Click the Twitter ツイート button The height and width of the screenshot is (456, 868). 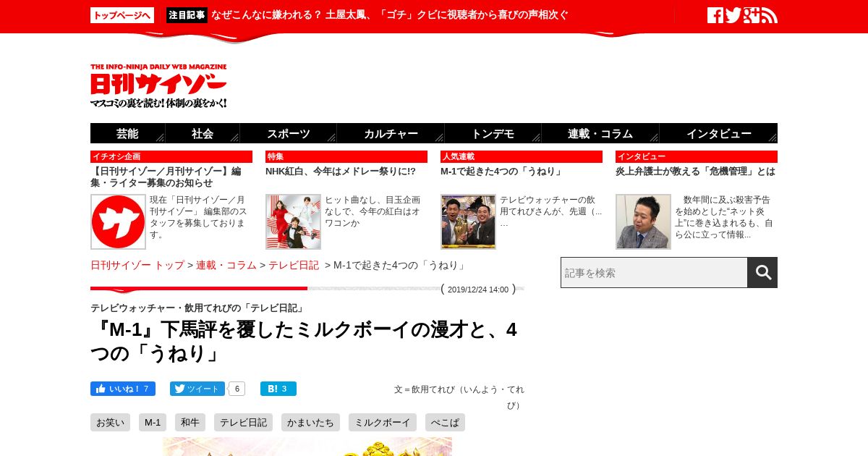click(197, 389)
